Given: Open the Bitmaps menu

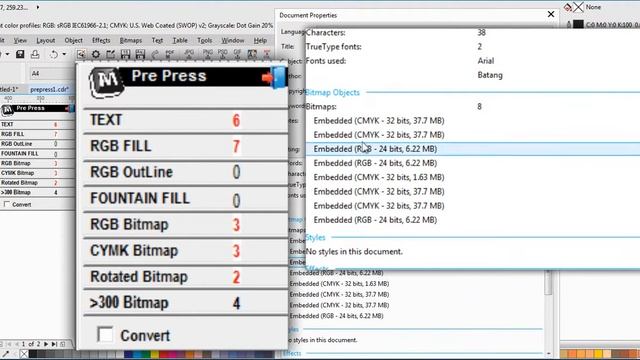Looking at the screenshot, I should [131, 40].
